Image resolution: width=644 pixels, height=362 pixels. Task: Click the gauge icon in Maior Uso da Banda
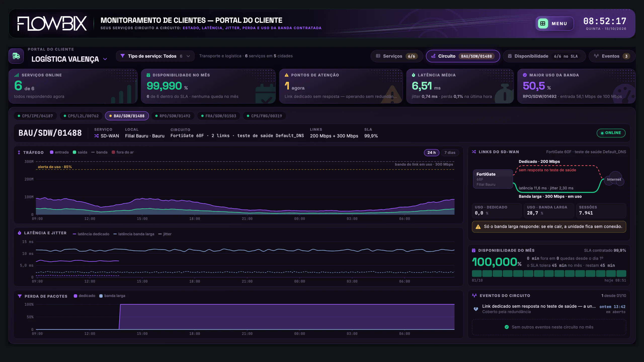coord(525,75)
